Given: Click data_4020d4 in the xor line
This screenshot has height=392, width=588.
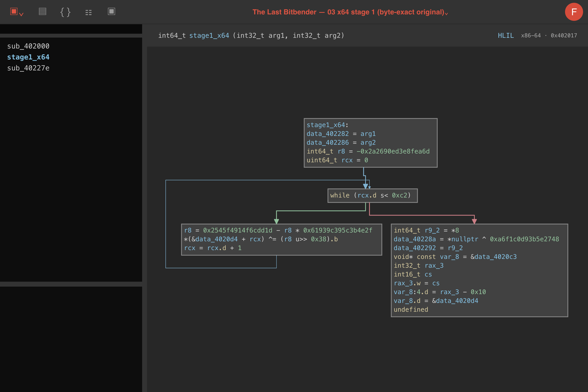Looking at the screenshot, I should pyautogui.click(x=216, y=239).
